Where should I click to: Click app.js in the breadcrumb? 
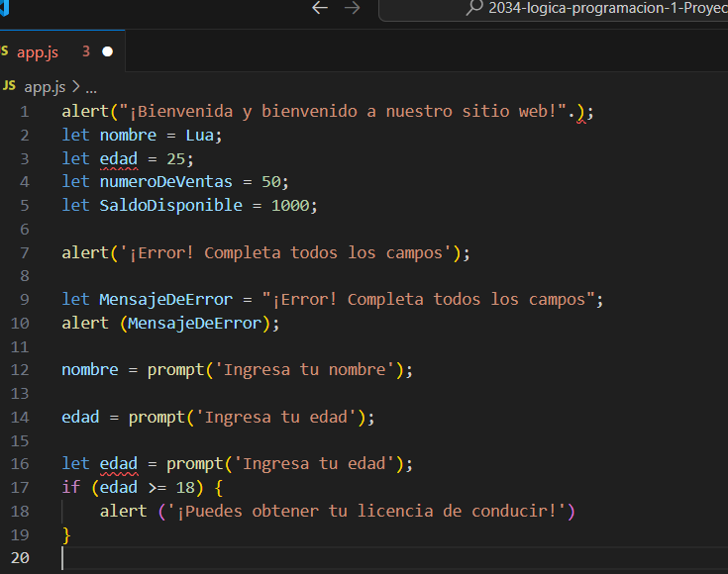tap(45, 87)
